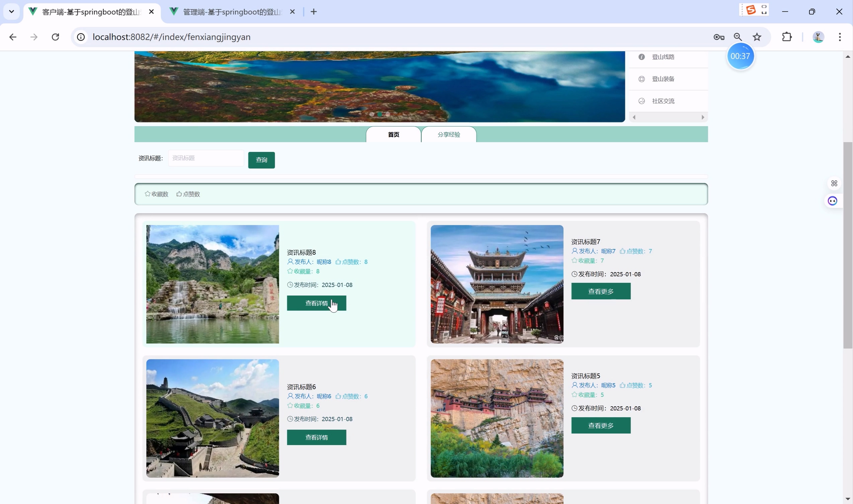
Task: Open the Sogou input method icon
Action: 751,10
